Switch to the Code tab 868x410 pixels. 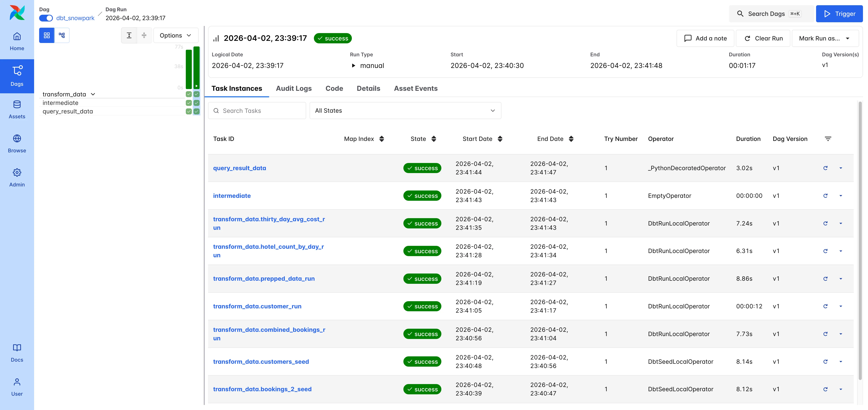tap(334, 88)
